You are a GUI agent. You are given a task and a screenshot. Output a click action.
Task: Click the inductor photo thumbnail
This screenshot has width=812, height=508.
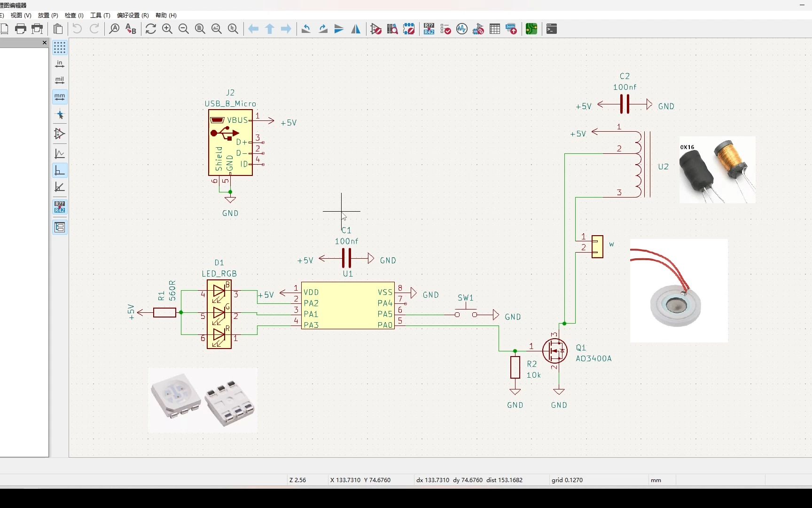718,170
